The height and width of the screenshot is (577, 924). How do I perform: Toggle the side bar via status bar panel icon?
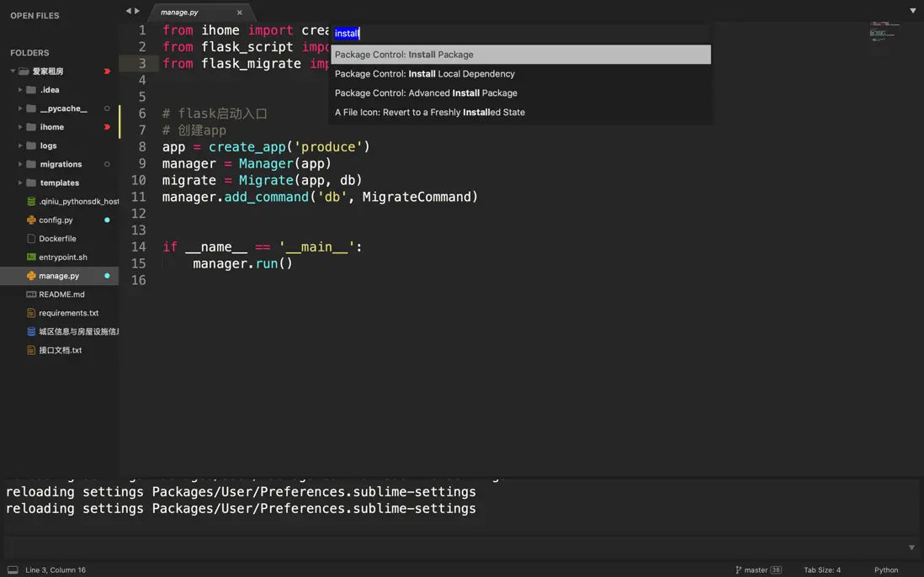(13, 570)
